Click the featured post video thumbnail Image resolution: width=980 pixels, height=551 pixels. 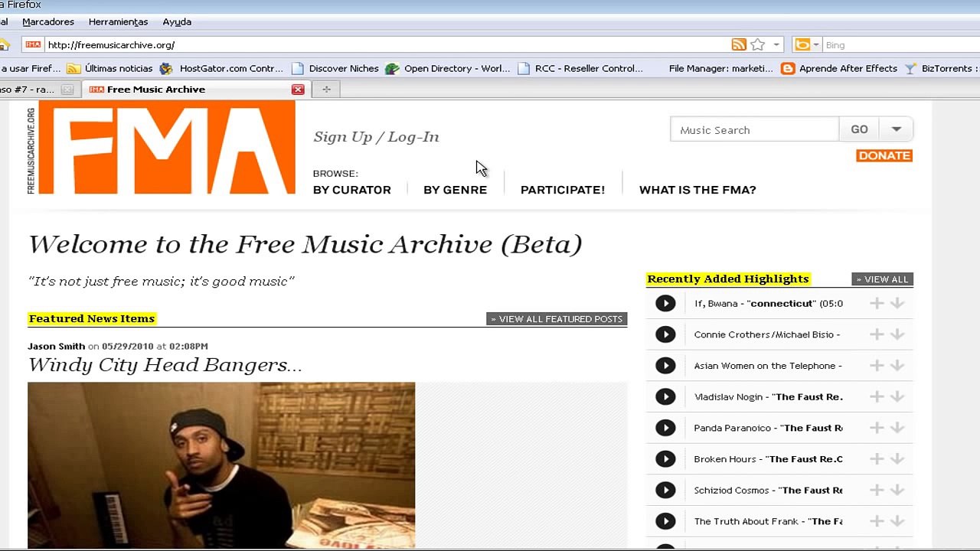tap(221, 465)
